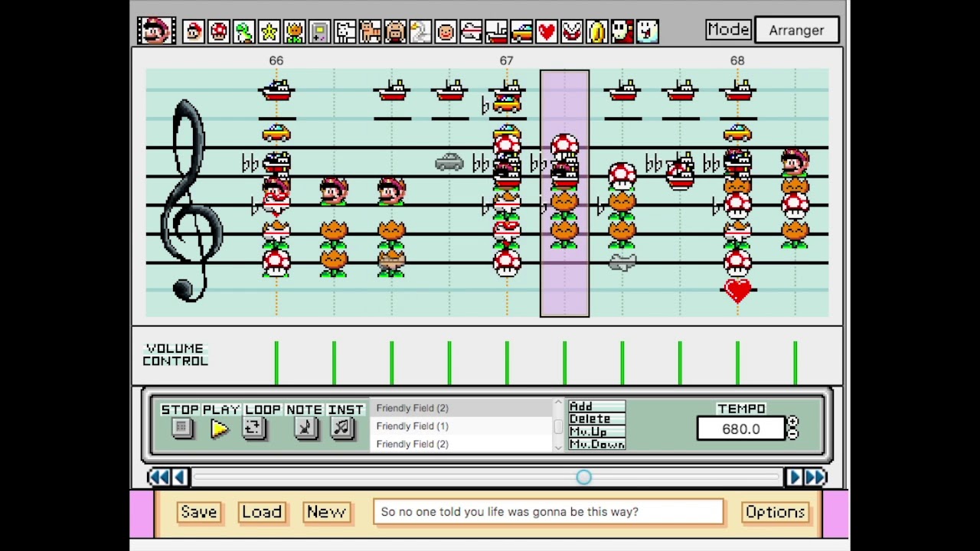Screen dimensions: 980x551
Task: Adjust volume bar under measure 67
Action: click(507, 363)
